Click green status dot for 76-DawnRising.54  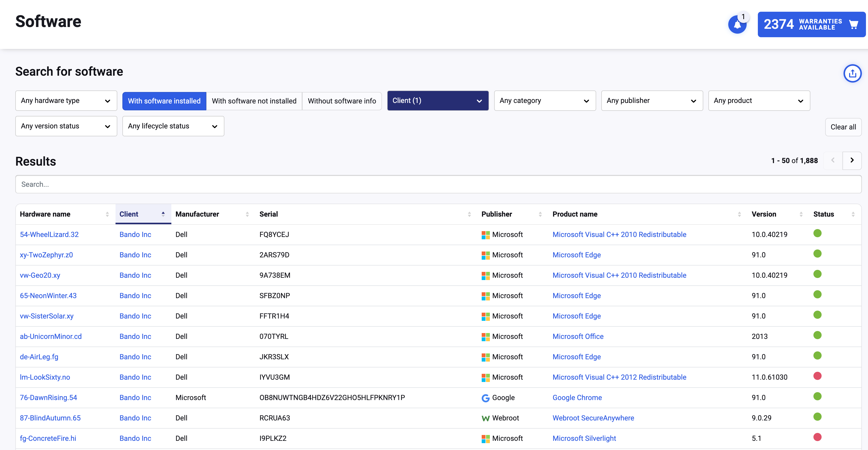[x=818, y=396]
